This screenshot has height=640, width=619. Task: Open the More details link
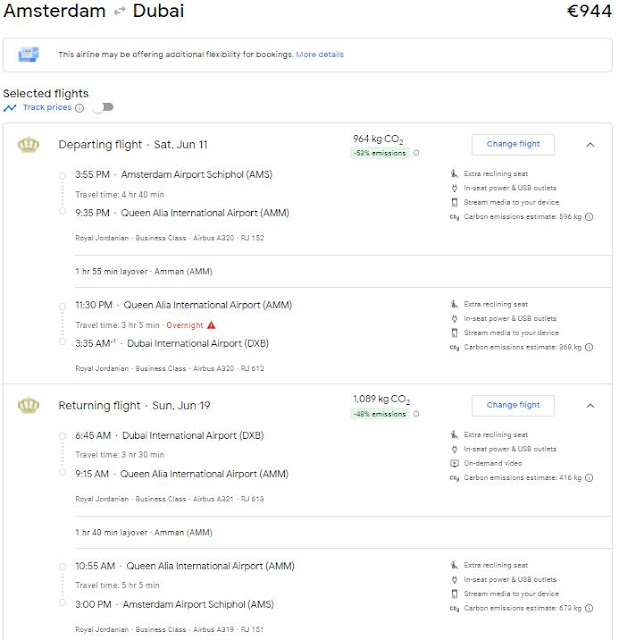point(320,54)
